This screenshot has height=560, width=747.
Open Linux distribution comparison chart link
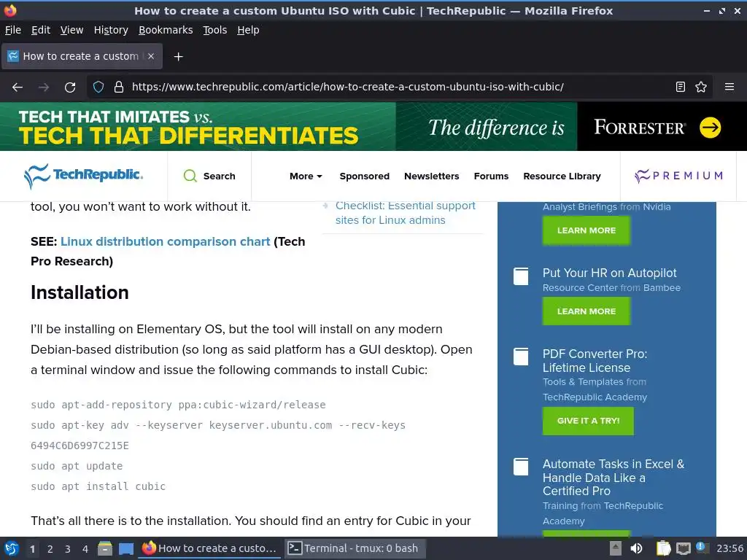166,241
